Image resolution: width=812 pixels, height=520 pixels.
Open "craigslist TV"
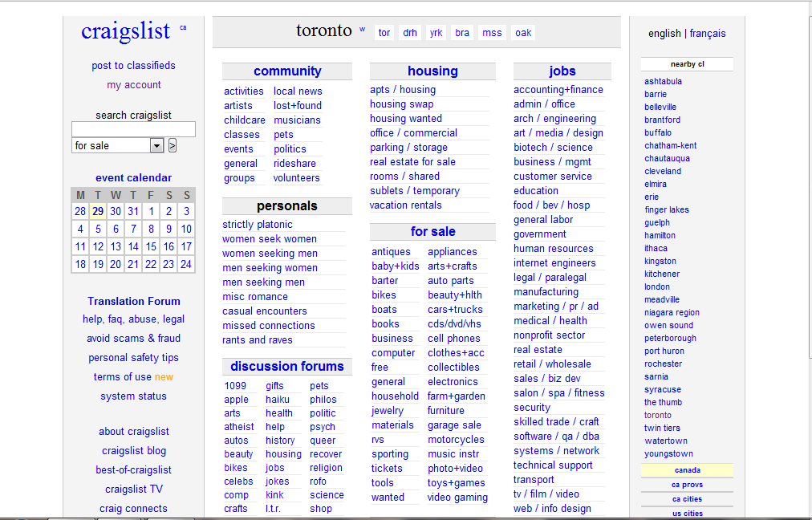pos(134,489)
